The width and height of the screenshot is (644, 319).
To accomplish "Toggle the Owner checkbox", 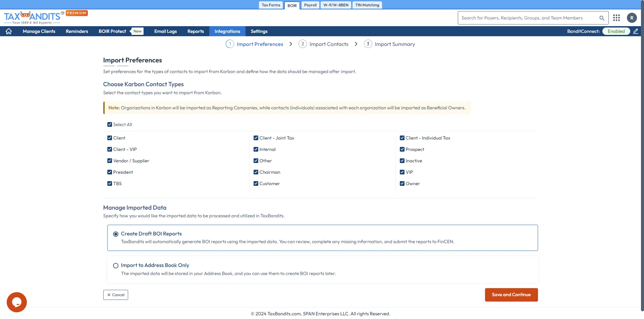I will click(x=402, y=183).
